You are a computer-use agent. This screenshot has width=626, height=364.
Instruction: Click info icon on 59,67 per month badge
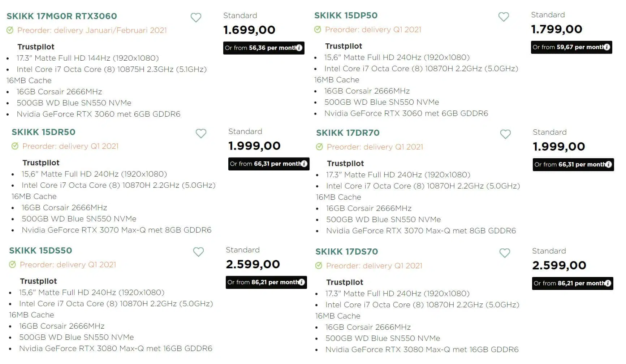click(x=607, y=47)
